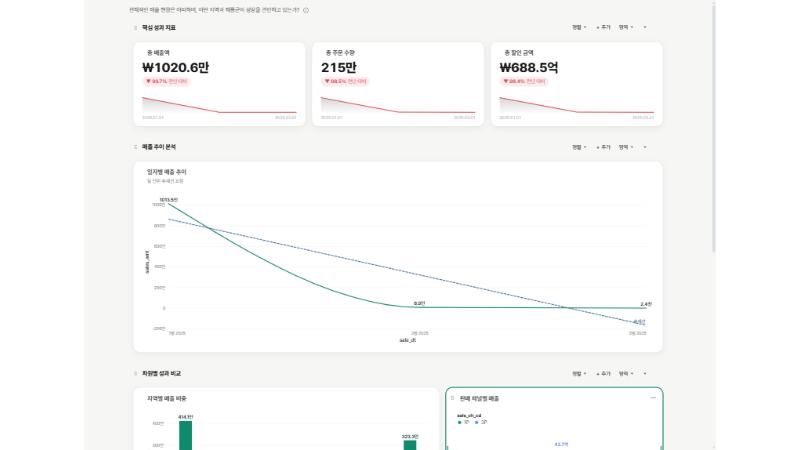The height and width of the screenshot is (450, 800).
Task: Click the drag handle on 판매 채널별 매출 card
Action: [x=453, y=398]
